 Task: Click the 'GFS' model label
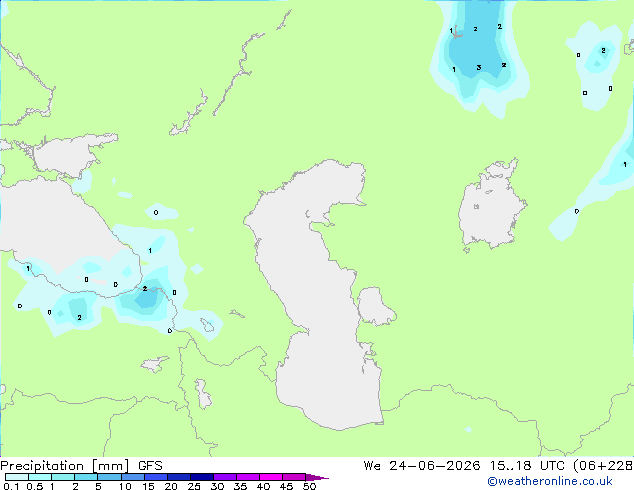tap(150, 466)
